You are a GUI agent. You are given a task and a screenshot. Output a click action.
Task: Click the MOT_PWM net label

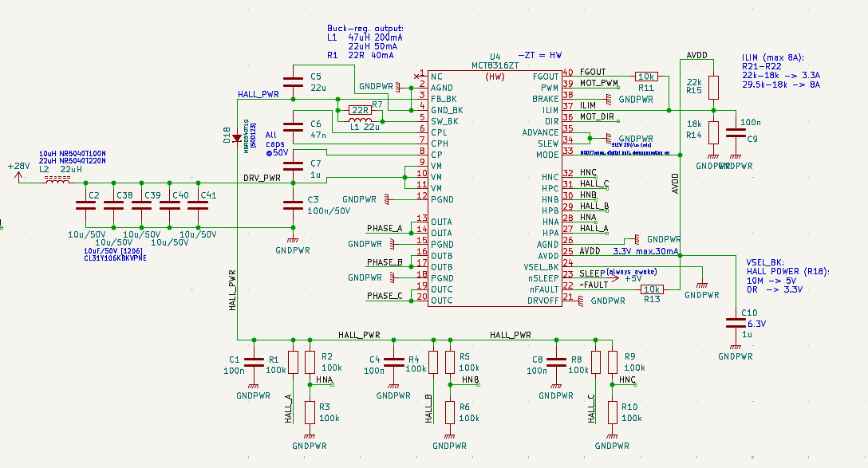pyautogui.click(x=599, y=83)
